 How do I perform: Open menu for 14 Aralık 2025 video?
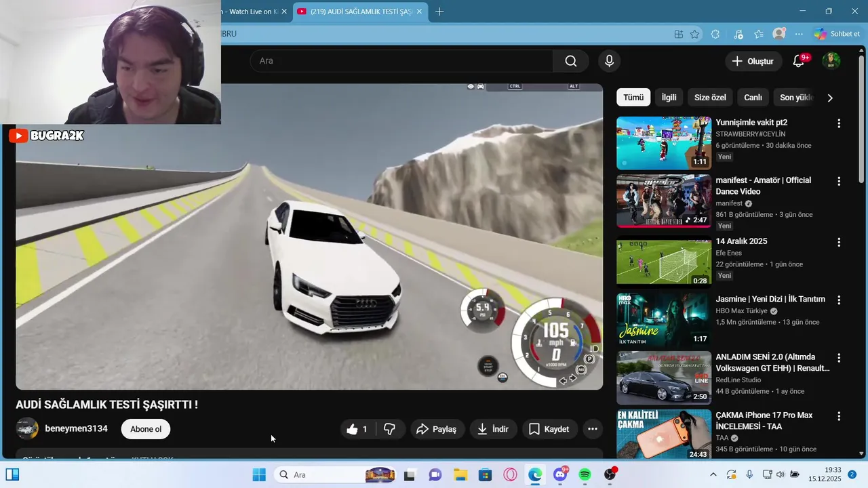tap(839, 242)
